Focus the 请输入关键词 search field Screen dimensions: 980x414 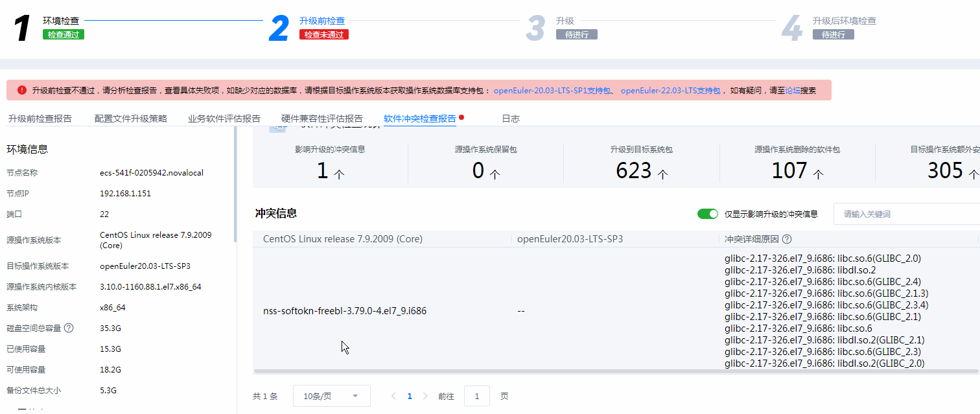click(x=907, y=214)
